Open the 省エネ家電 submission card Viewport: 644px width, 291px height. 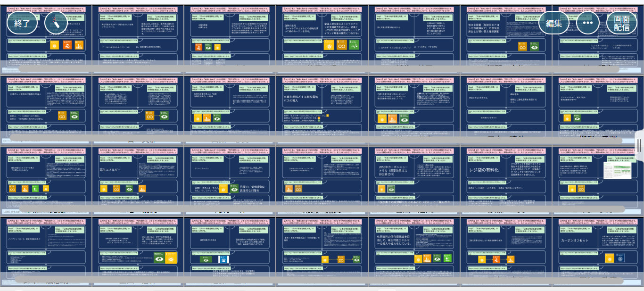506,39
